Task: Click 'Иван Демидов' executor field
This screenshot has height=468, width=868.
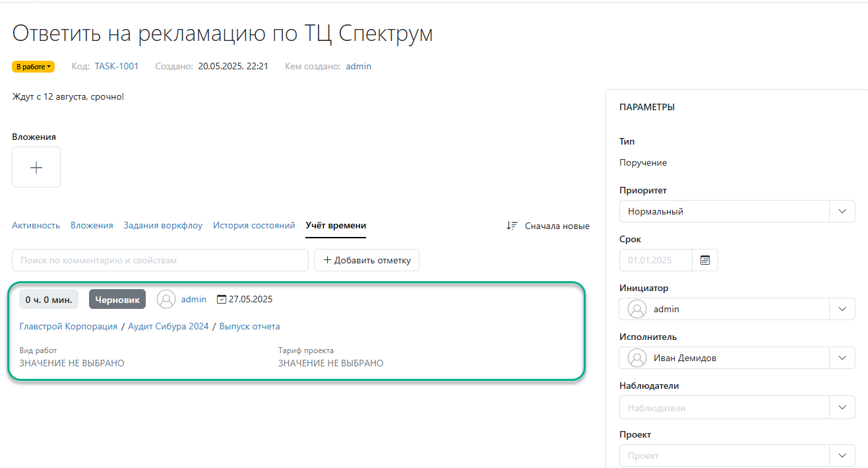Action: click(x=724, y=358)
